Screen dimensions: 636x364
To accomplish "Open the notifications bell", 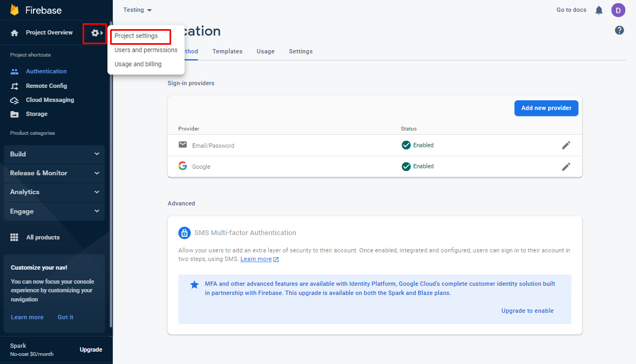I will coord(599,10).
